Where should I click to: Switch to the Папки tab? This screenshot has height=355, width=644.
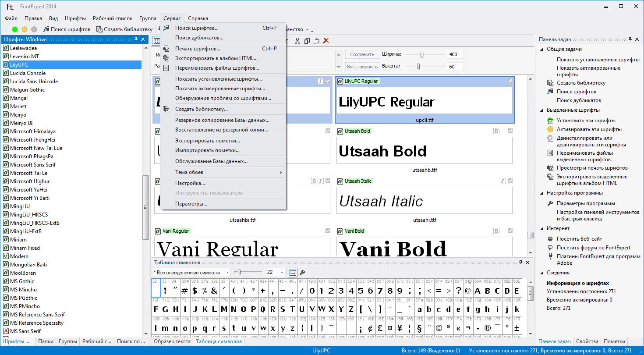pos(46,341)
